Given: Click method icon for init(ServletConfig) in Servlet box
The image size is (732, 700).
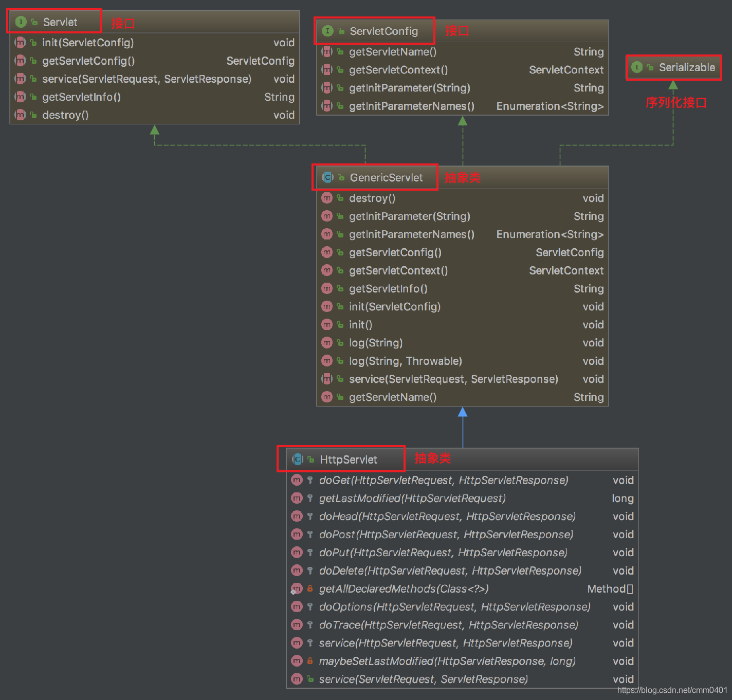Looking at the screenshot, I should point(20,43).
